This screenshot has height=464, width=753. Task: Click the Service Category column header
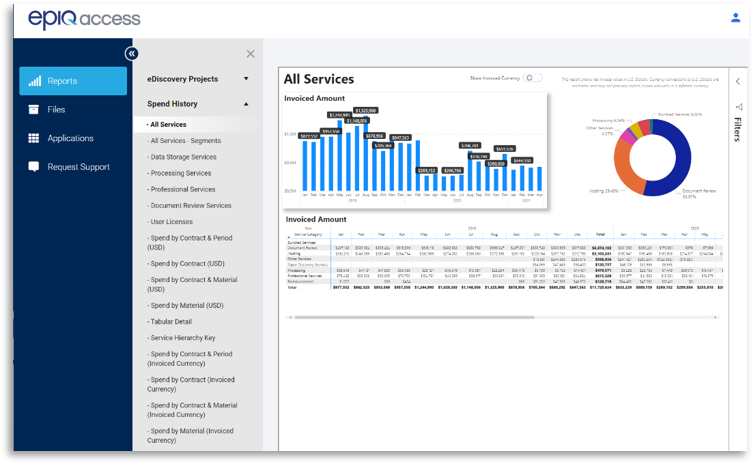tap(308, 234)
